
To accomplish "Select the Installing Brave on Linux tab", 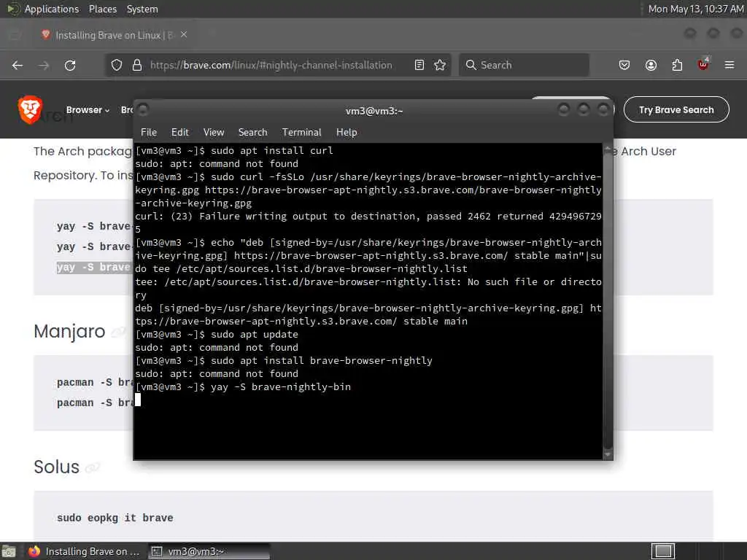I will point(113,35).
